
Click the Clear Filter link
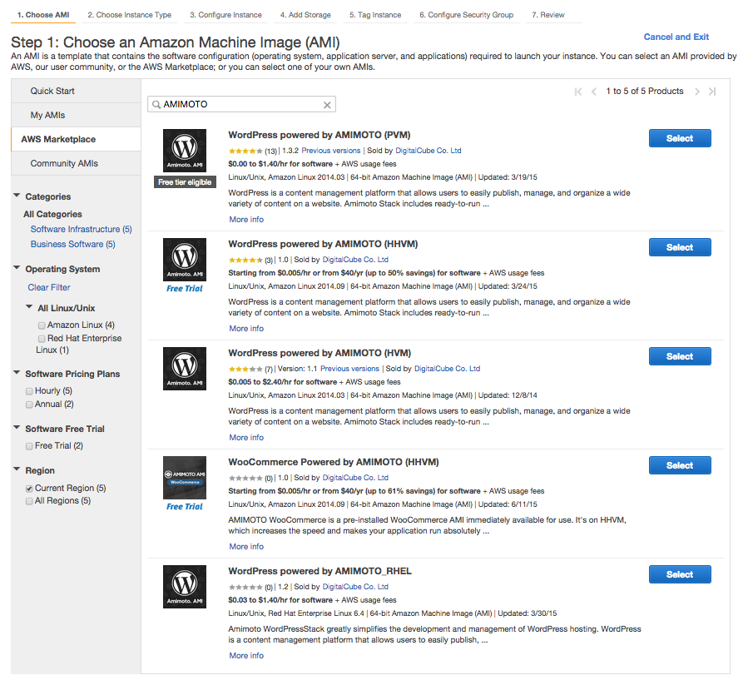click(x=49, y=288)
